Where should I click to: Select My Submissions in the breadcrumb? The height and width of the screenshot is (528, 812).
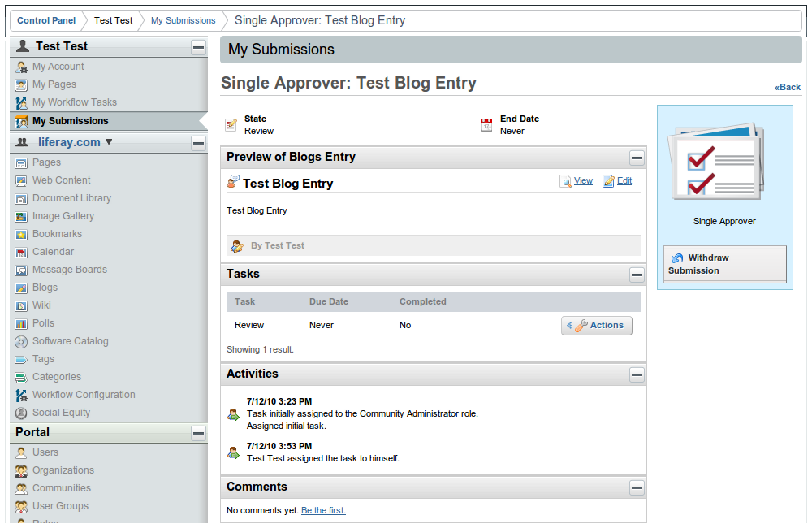(x=183, y=20)
